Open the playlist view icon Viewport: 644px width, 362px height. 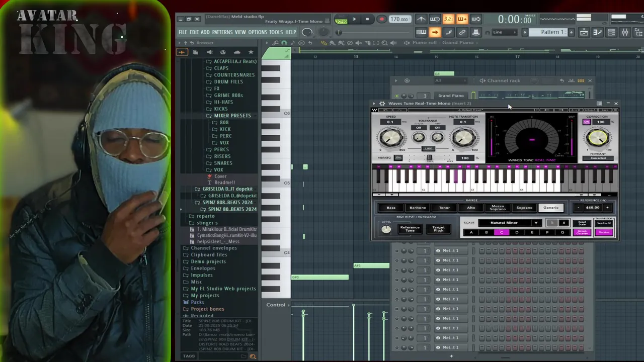coord(584,32)
